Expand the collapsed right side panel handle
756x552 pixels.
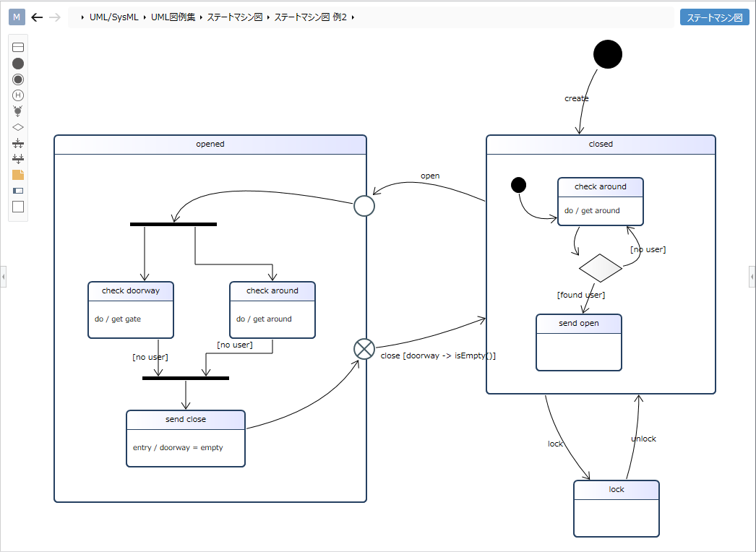752,277
